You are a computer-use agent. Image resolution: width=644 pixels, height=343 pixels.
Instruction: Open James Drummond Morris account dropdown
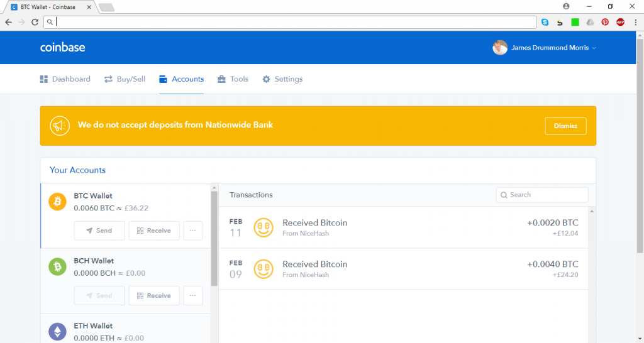(545, 48)
